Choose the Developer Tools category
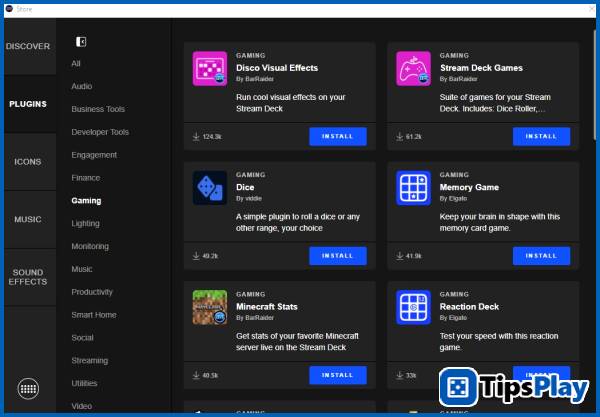Image resolution: width=600 pixels, height=417 pixels. click(100, 132)
